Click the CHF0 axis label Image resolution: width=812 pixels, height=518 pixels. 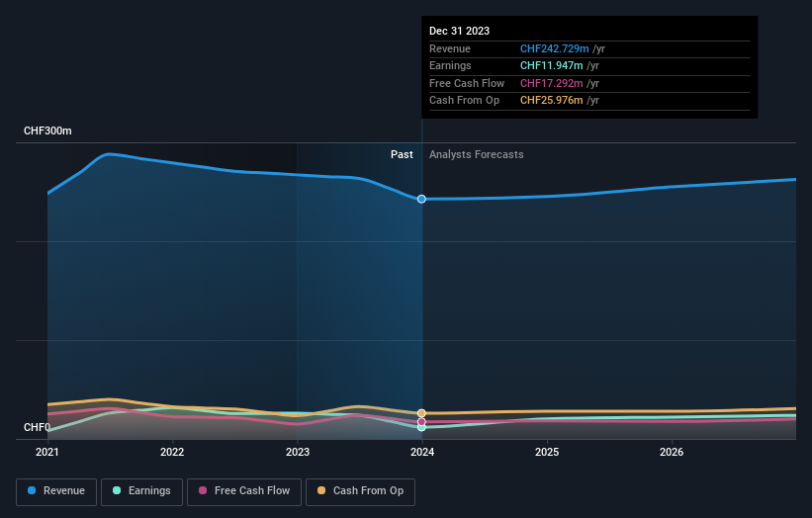(37, 427)
